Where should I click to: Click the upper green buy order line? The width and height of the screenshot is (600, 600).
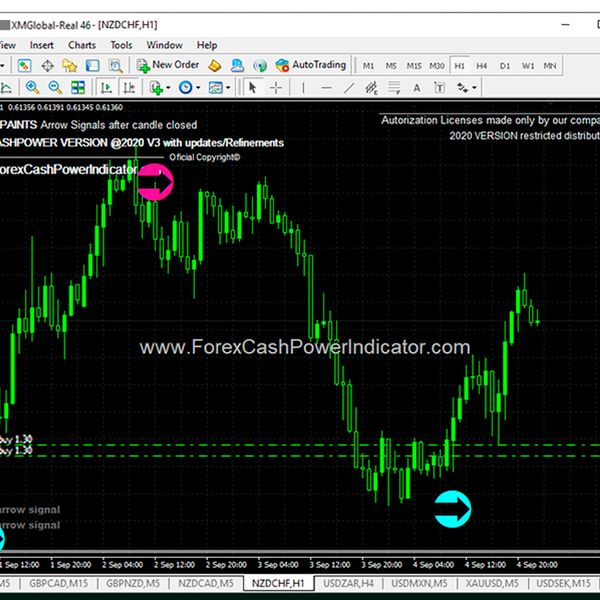click(300, 445)
